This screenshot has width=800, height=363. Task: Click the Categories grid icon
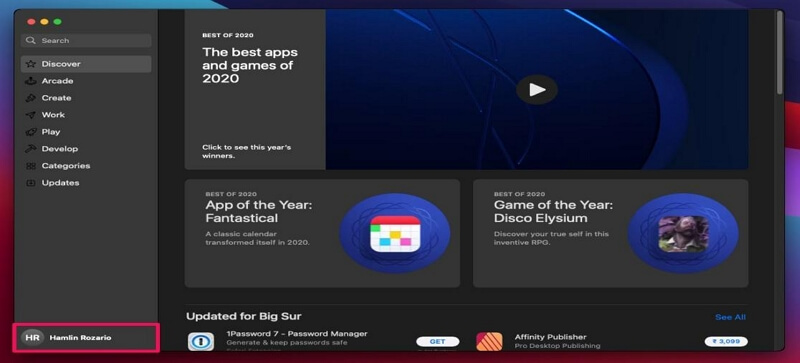point(31,166)
